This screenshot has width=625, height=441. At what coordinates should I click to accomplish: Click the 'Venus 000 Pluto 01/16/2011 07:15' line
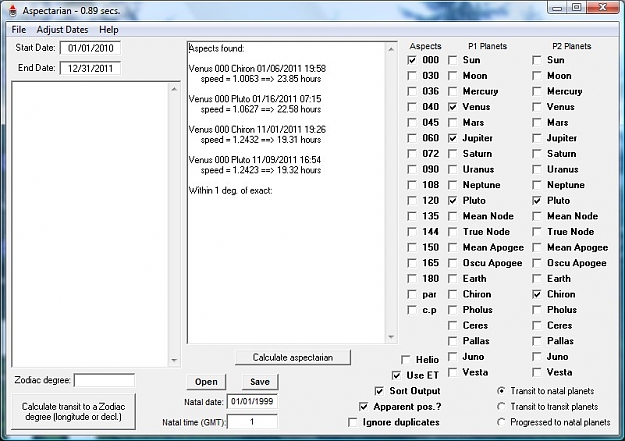click(x=255, y=99)
